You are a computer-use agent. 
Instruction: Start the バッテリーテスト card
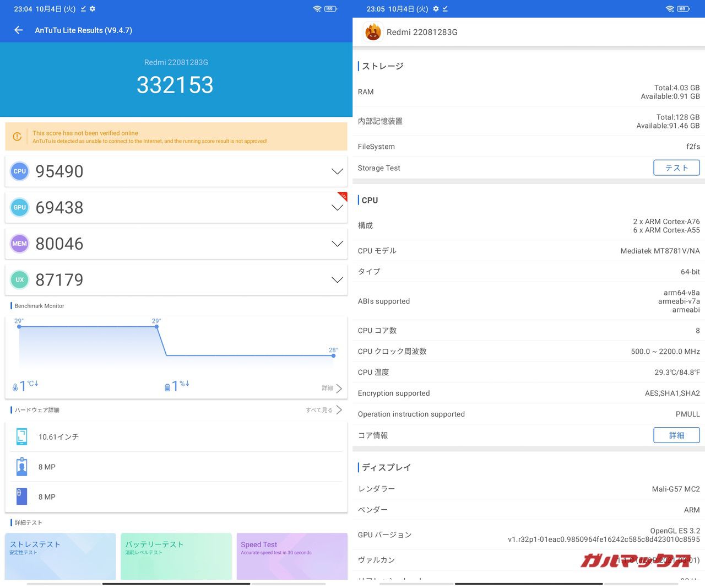coord(176,555)
